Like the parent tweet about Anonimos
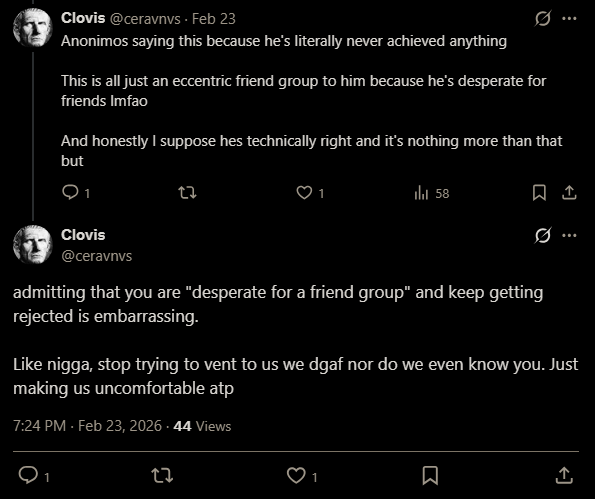Image resolution: width=595 pixels, height=499 pixels. 310,193
